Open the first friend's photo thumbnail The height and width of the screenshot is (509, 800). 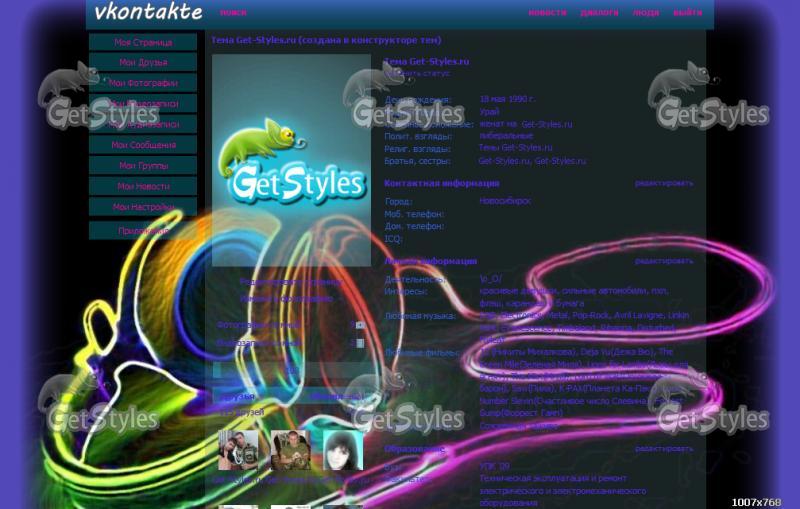click(x=238, y=451)
